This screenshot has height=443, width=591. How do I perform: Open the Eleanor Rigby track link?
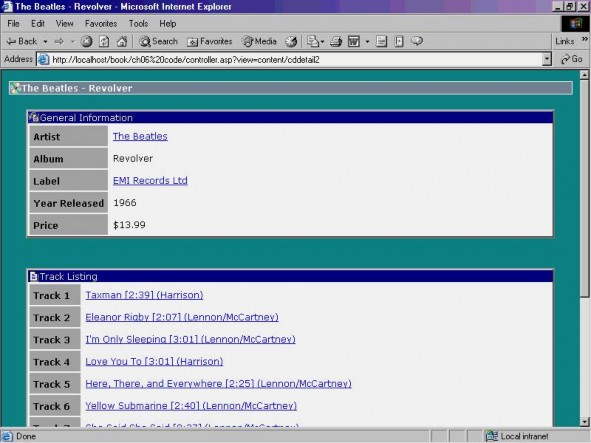click(182, 317)
